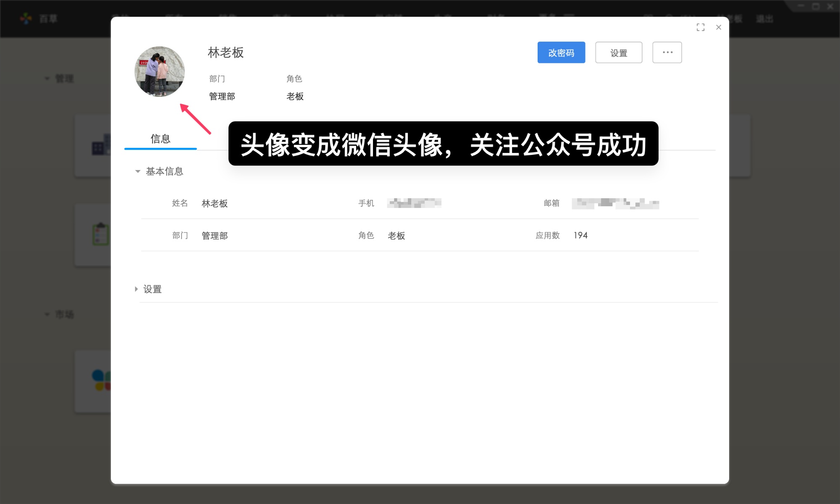Click 管理部 under the header 部门 label
Image resolution: width=840 pixels, height=504 pixels.
pyautogui.click(x=222, y=96)
